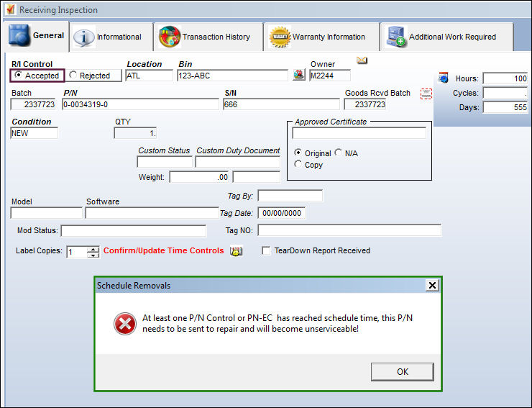532x408 pixels.
Task: Click the Goods Rcvd Batch red document icon
Action: click(x=426, y=94)
